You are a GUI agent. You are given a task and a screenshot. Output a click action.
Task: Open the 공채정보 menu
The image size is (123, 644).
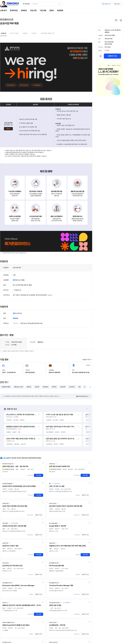click(x=24, y=10)
